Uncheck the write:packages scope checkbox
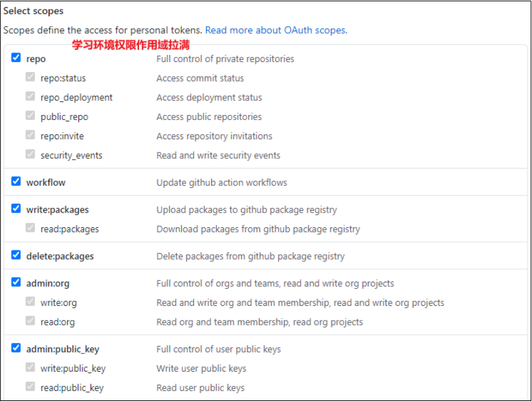This screenshot has width=532, height=401. click(16, 209)
